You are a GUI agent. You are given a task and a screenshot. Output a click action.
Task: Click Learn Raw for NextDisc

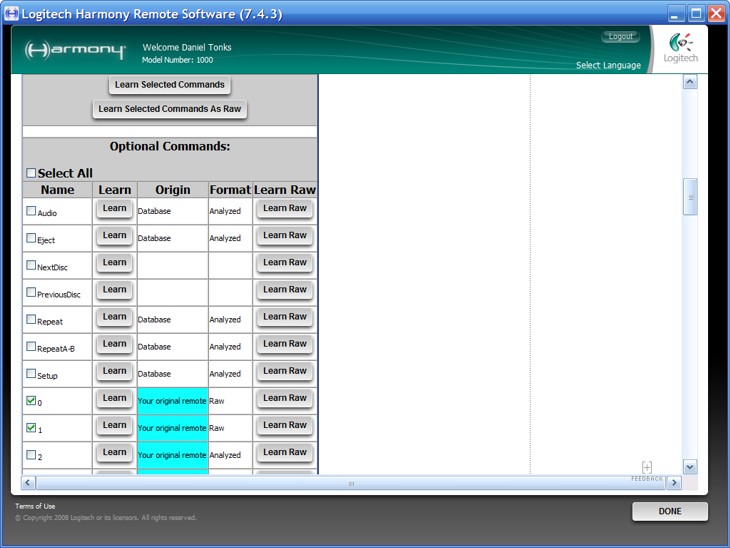(285, 263)
